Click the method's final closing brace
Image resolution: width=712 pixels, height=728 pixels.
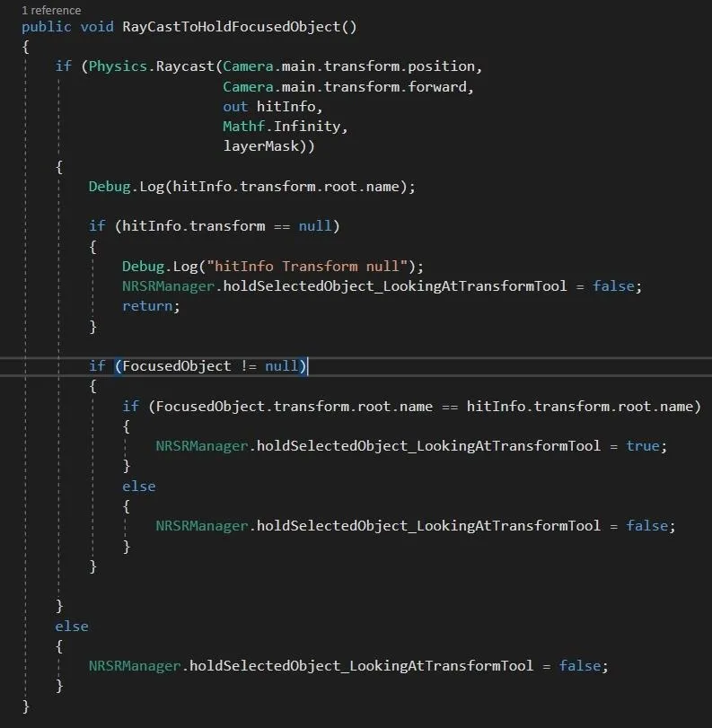click(x=25, y=706)
